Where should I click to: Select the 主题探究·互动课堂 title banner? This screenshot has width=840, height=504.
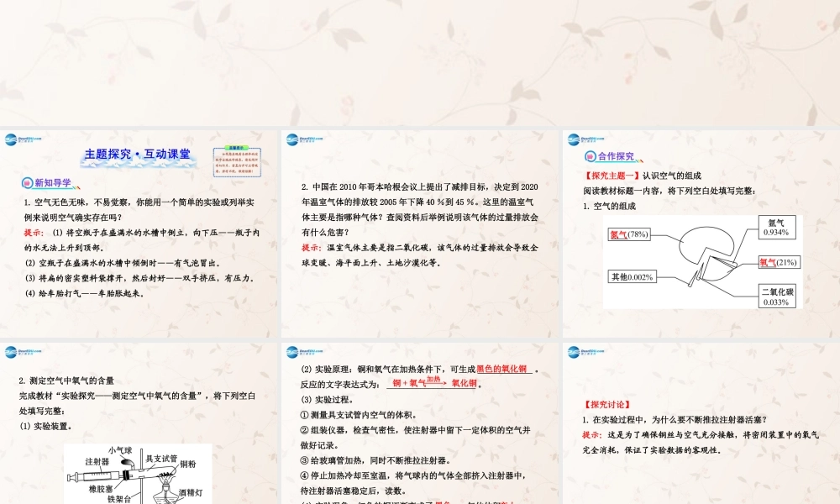pyautogui.click(x=138, y=155)
